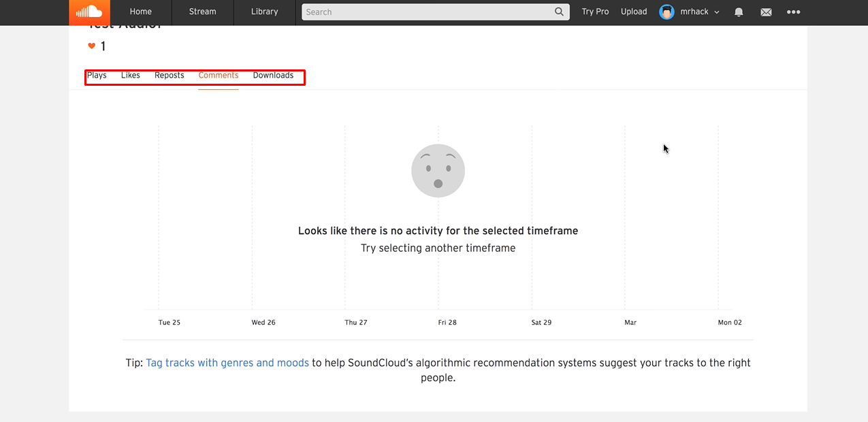Click the surprised face empty-state icon
This screenshot has width=868, height=422.
point(438,170)
